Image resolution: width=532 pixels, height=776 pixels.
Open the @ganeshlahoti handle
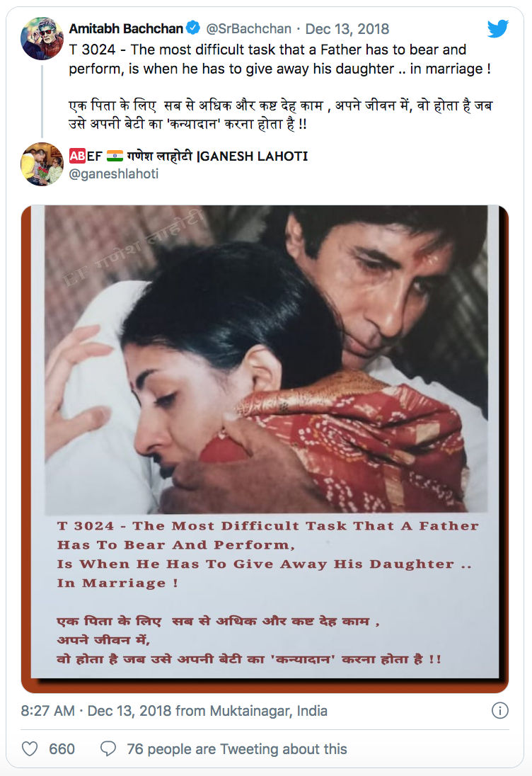click(x=114, y=173)
